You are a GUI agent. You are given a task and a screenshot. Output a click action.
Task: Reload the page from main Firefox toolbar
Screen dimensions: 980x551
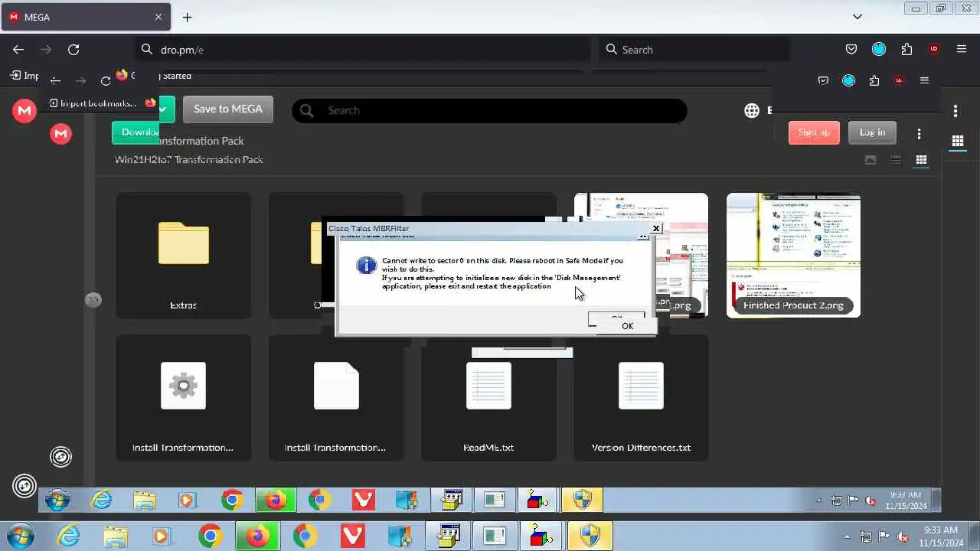[73, 49]
